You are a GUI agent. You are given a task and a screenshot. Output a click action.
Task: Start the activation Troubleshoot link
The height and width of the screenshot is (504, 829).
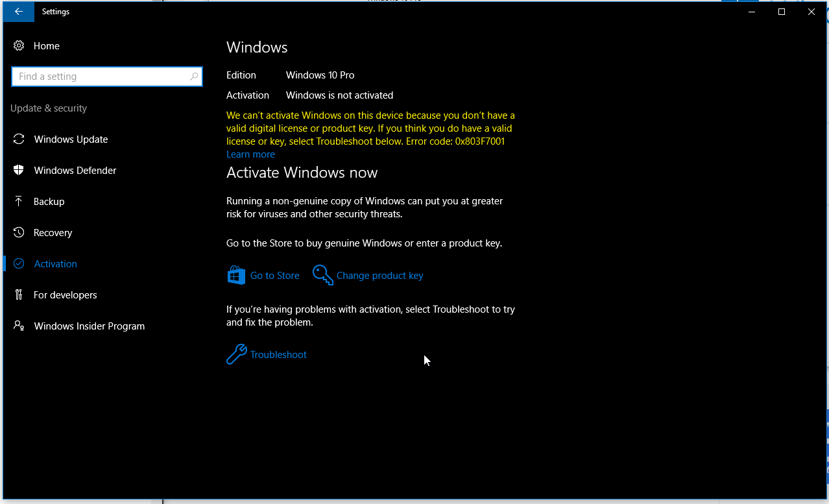[279, 355]
